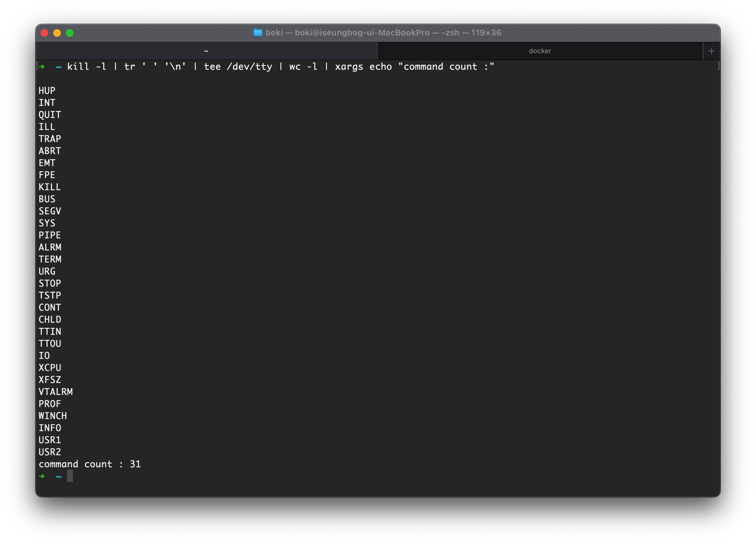Viewport: 756px width, 544px height.
Task: Click the KILL signal line
Action: (x=50, y=187)
